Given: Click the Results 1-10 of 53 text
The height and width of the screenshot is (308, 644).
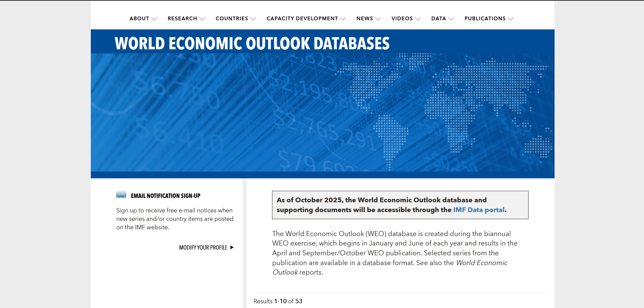Looking at the screenshot, I should (x=278, y=301).
